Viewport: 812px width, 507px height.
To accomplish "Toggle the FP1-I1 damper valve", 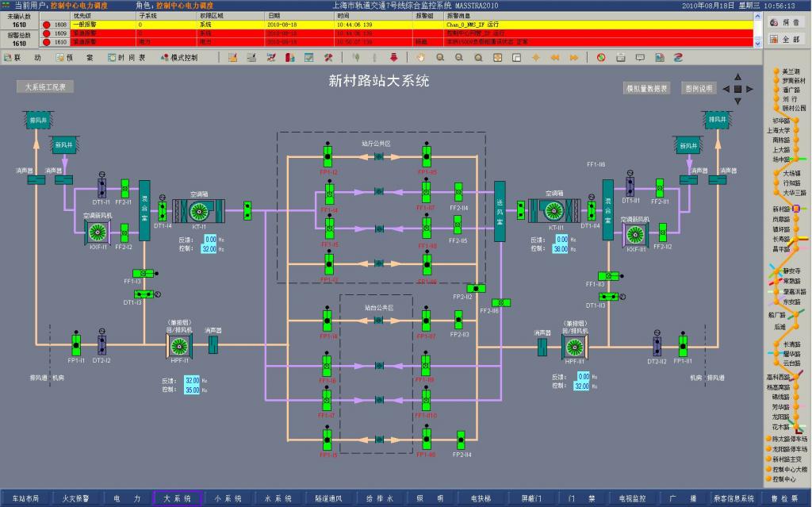I will click(x=76, y=345).
